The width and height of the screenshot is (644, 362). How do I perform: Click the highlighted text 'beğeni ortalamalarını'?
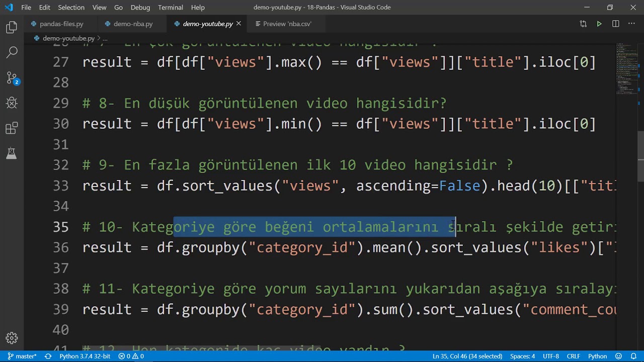tap(352, 227)
